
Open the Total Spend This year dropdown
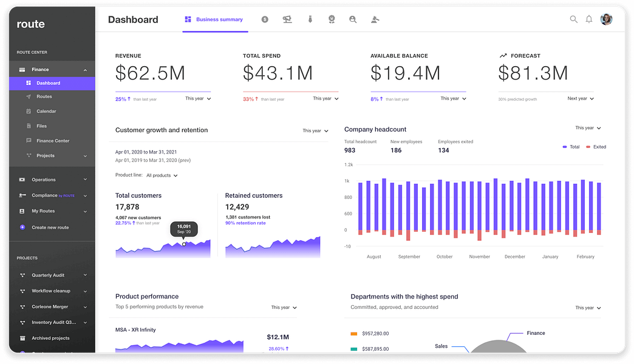click(326, 98)
